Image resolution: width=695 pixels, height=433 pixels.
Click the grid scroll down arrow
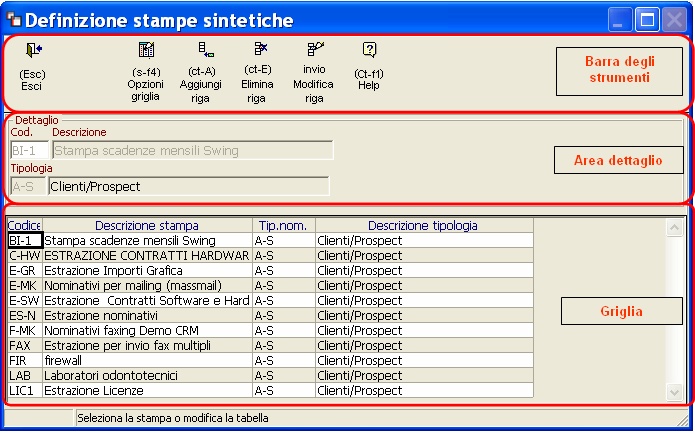[x=674, y=392]
